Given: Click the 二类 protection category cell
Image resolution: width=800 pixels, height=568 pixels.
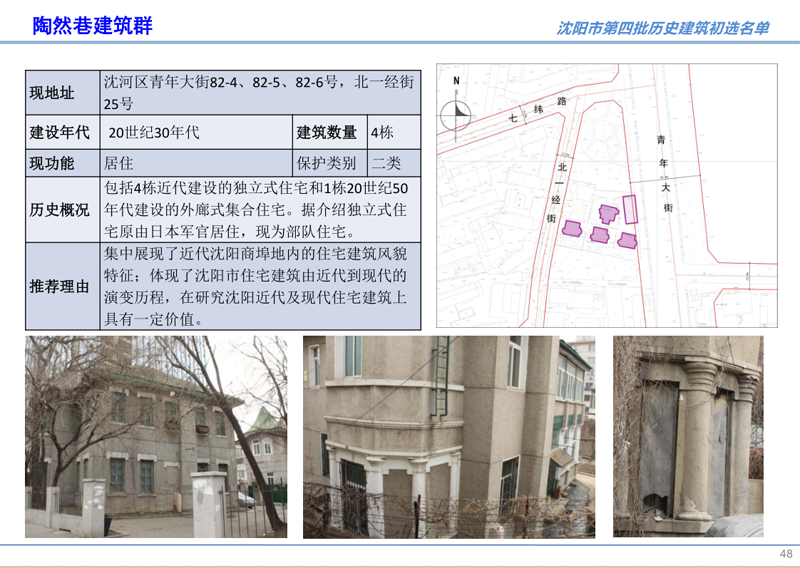Looking at the screenshot, I should pyautogui.click(x=395, y=162).
